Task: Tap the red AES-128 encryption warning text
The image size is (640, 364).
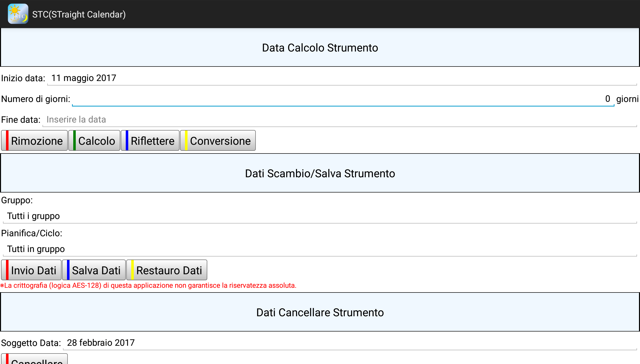Action: [x=148, y=285]
